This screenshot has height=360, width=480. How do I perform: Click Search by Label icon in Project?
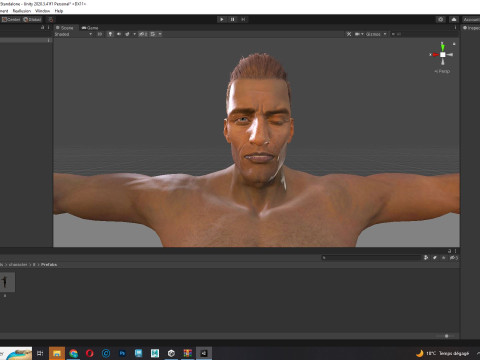pos(435,258)
